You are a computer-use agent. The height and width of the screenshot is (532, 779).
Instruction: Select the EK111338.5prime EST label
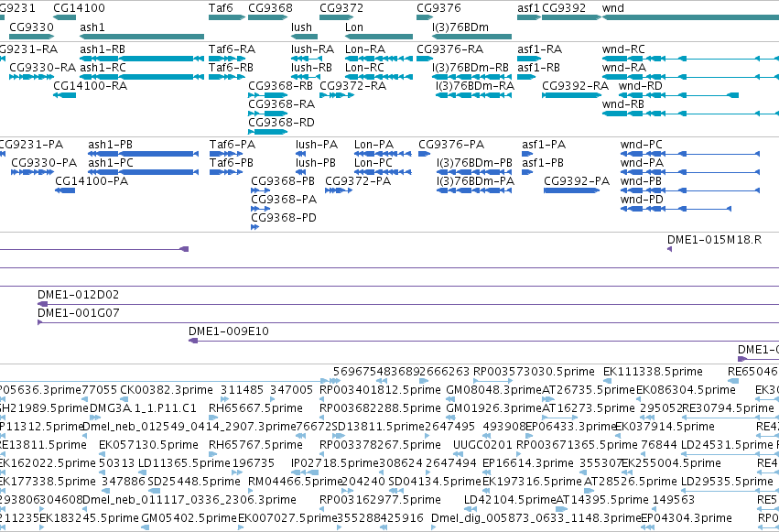(x=653, y=372)
